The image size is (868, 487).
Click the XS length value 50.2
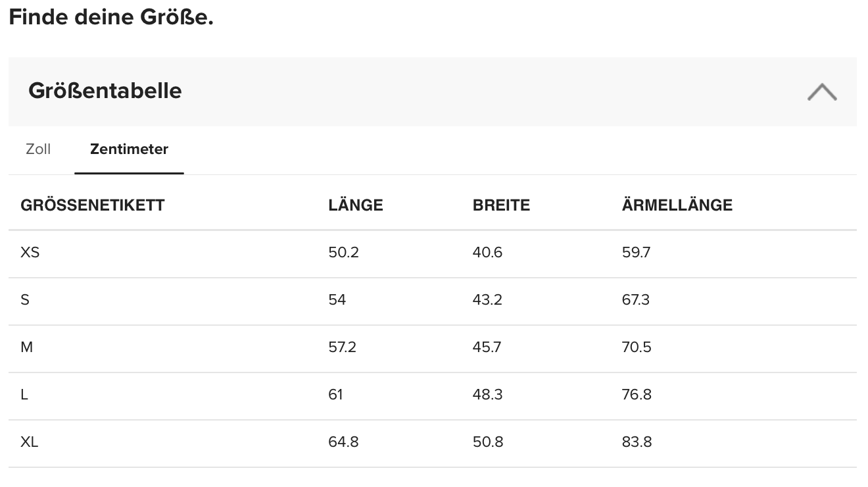pyautogui.click(x=343, y=253)
